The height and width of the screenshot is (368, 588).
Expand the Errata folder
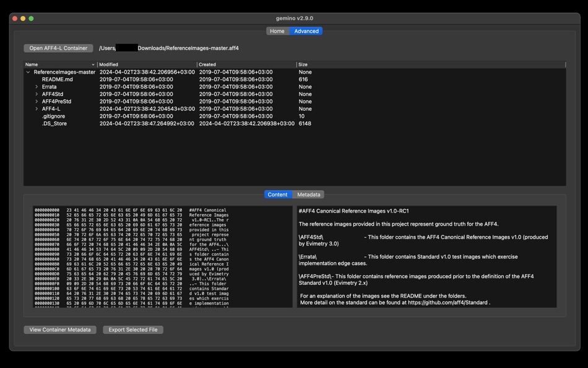pos(37,87)
